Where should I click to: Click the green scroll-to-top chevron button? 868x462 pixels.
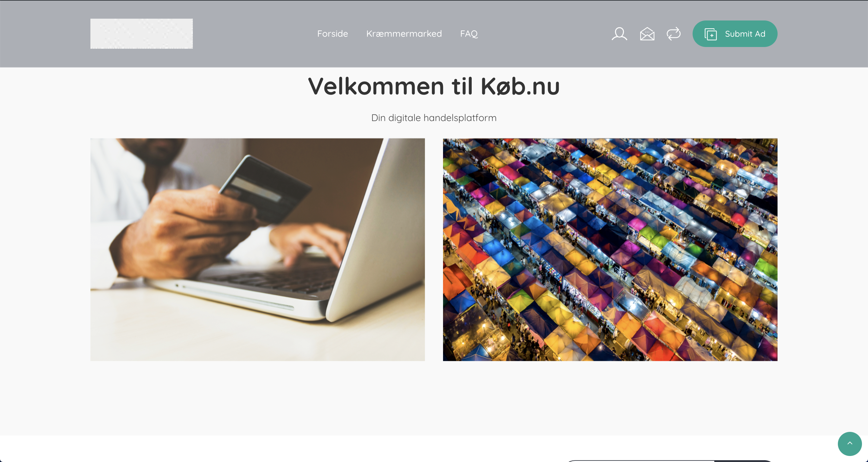pos(850,444)
